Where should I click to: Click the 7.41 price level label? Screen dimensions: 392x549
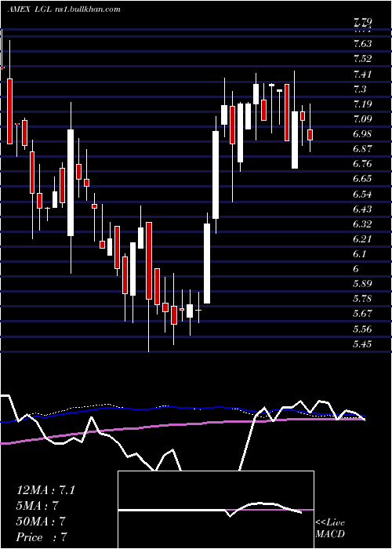(362, 74)
